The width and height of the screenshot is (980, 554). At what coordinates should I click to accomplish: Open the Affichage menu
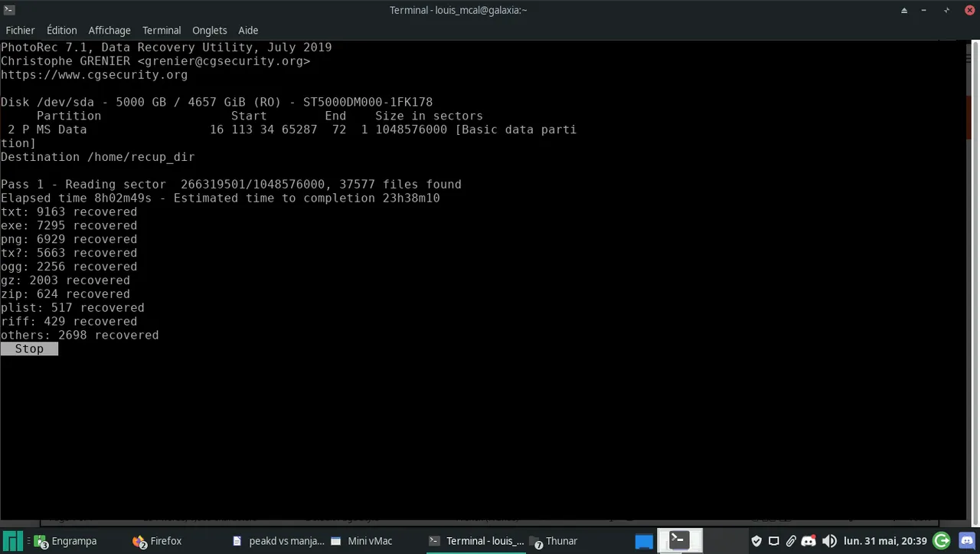109,30
